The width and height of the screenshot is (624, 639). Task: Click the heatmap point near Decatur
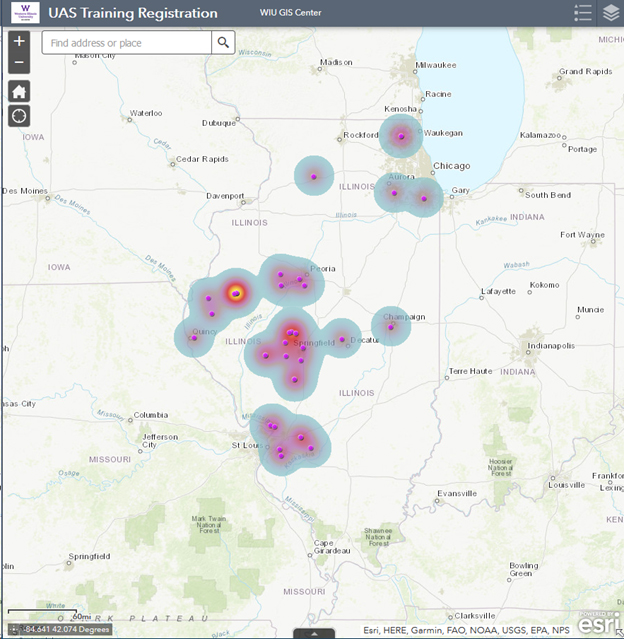coord(342,339)
